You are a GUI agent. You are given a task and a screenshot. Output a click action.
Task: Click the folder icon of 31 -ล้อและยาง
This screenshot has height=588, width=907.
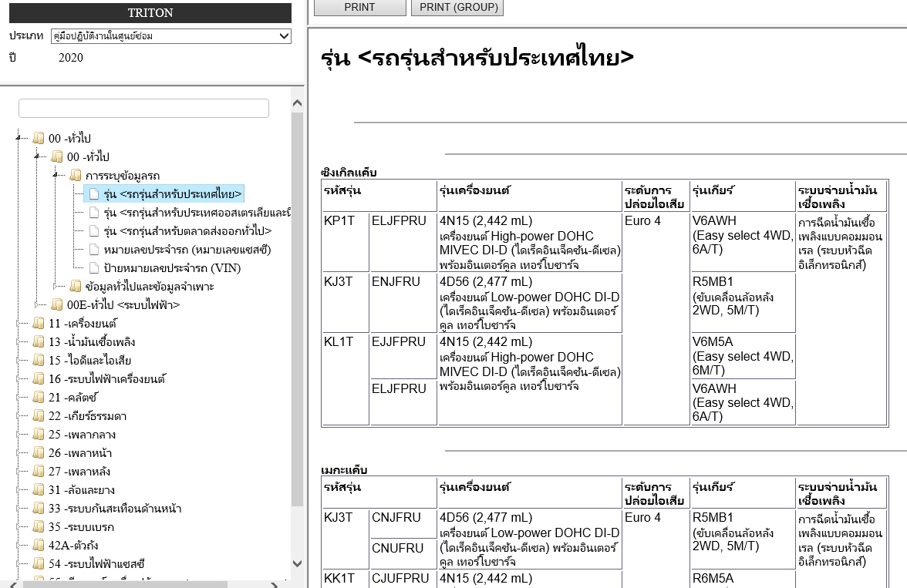(x=39, y=489)
